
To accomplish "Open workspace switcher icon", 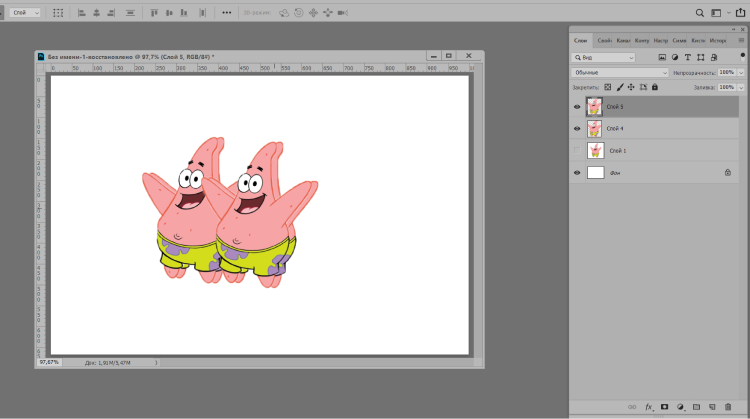I will (x=716, y=13).
